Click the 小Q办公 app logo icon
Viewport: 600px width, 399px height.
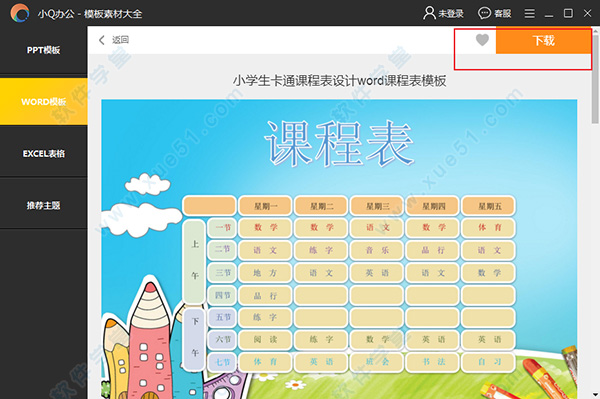(x=20, y=13)
